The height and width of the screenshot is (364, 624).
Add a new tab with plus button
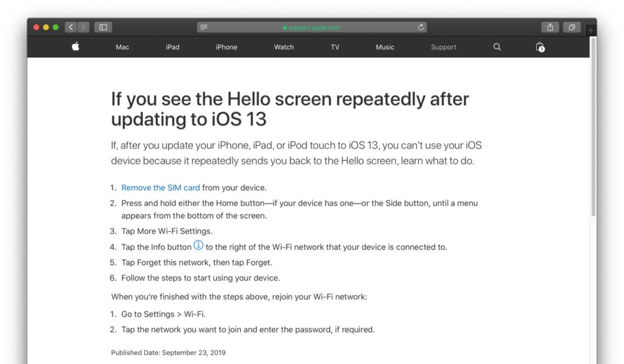[x=590, y=30]
